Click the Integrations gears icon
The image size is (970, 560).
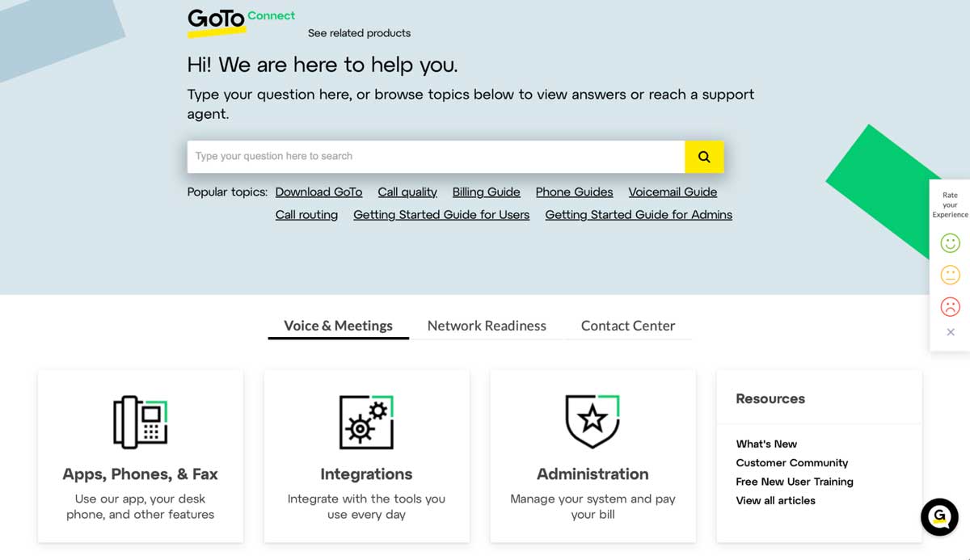tap(366, 420)
